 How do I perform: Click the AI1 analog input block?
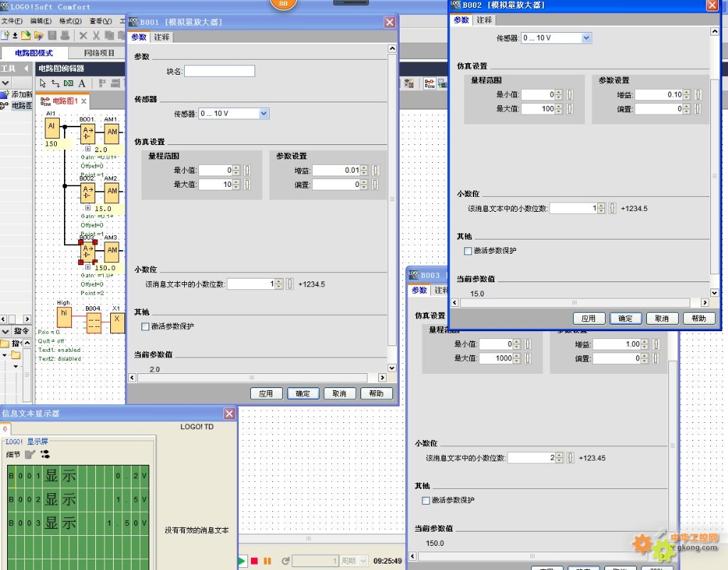tap(52, 128)
